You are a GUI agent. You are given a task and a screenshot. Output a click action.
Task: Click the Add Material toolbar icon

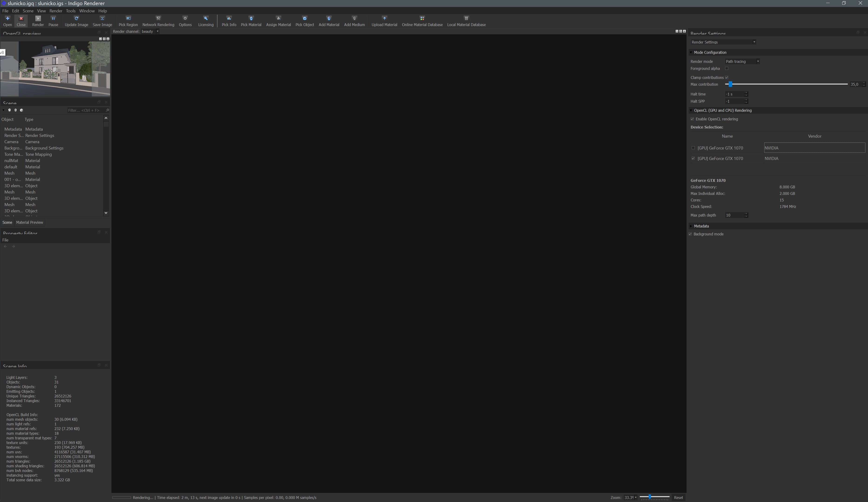329,21
